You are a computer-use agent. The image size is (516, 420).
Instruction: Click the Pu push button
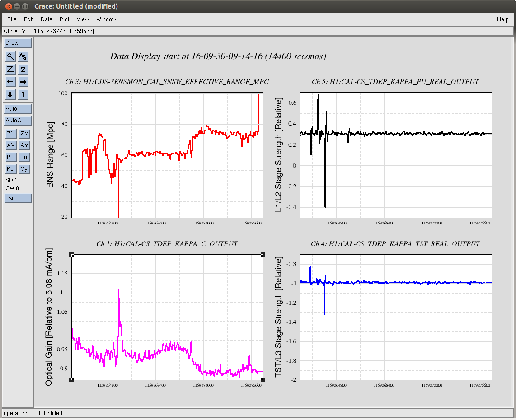24,157
